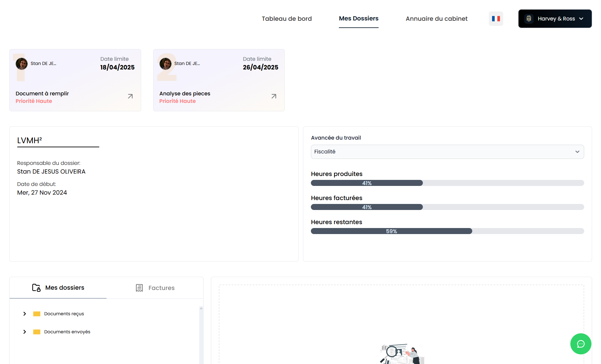
Task: Open the Document à remplir arrow icon
Action: pyautogui.click(x=130, y=96)
